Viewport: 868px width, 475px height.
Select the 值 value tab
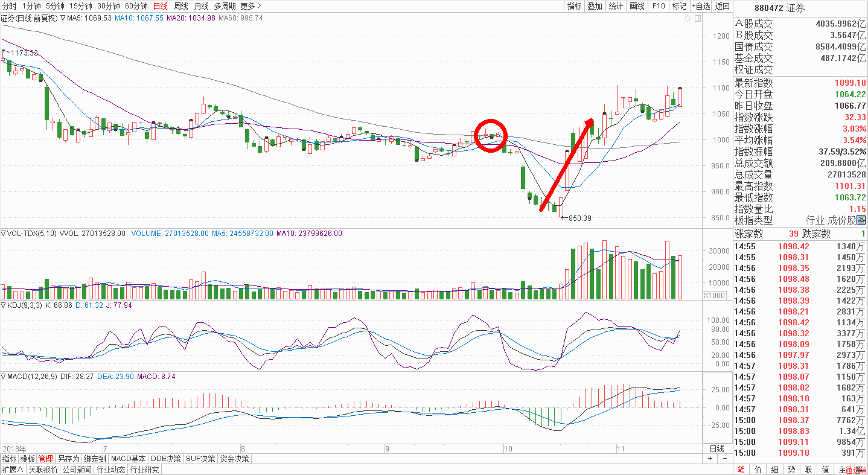(825, 470)
